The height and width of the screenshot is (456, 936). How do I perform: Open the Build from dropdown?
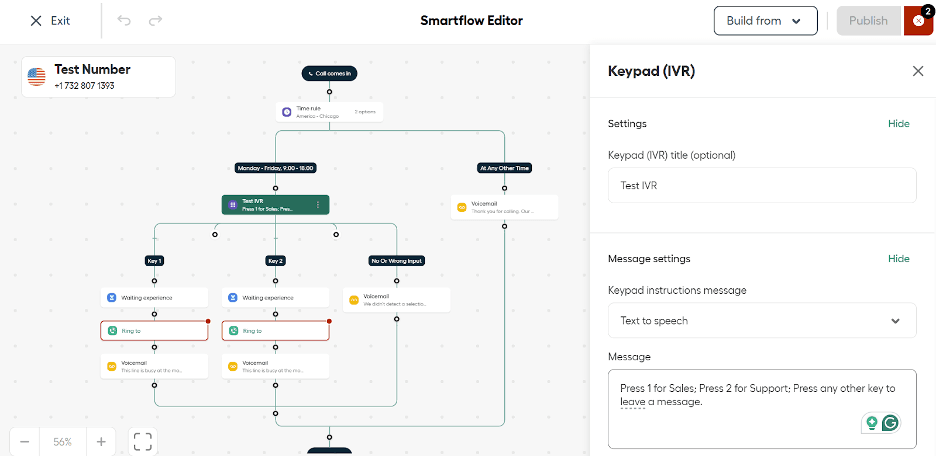[765, 21]
